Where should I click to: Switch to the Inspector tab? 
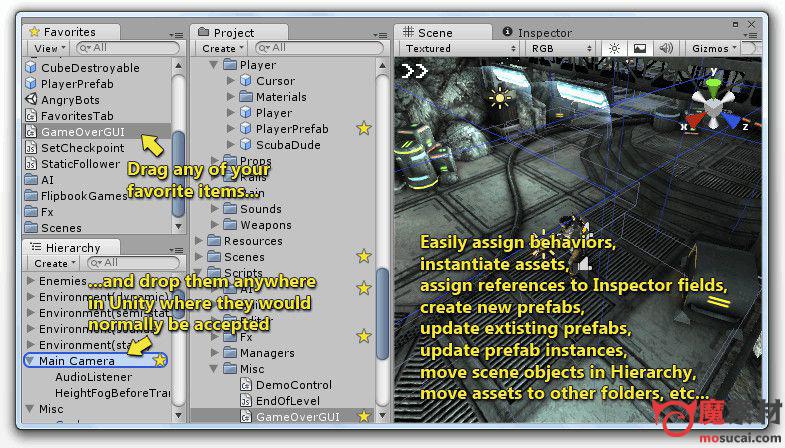[538, 33]
